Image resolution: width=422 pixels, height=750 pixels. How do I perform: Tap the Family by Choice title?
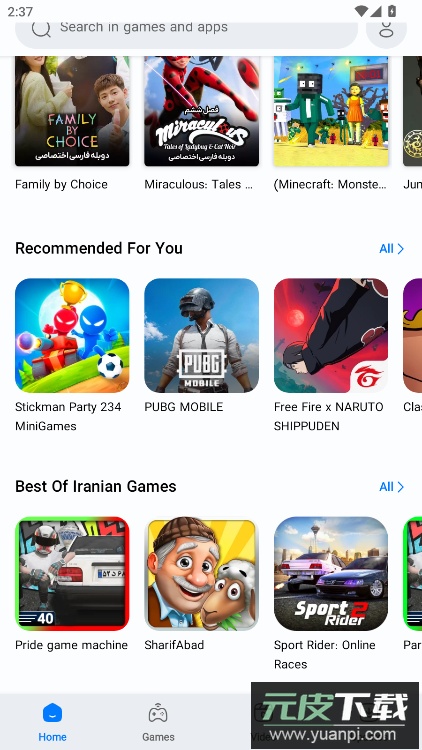click(x=61, y=185)
